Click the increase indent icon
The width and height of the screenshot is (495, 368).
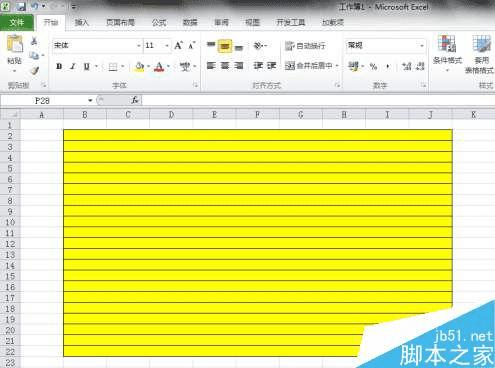(x=271, y=66)
